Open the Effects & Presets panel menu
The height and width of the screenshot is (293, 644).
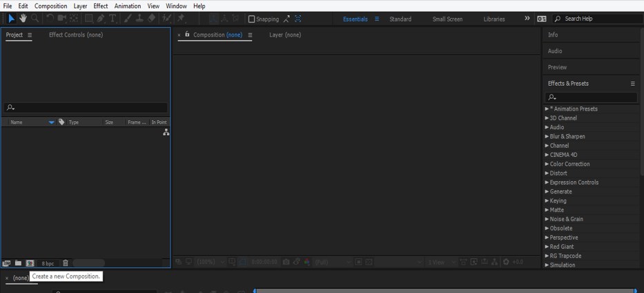pos(632,84)
